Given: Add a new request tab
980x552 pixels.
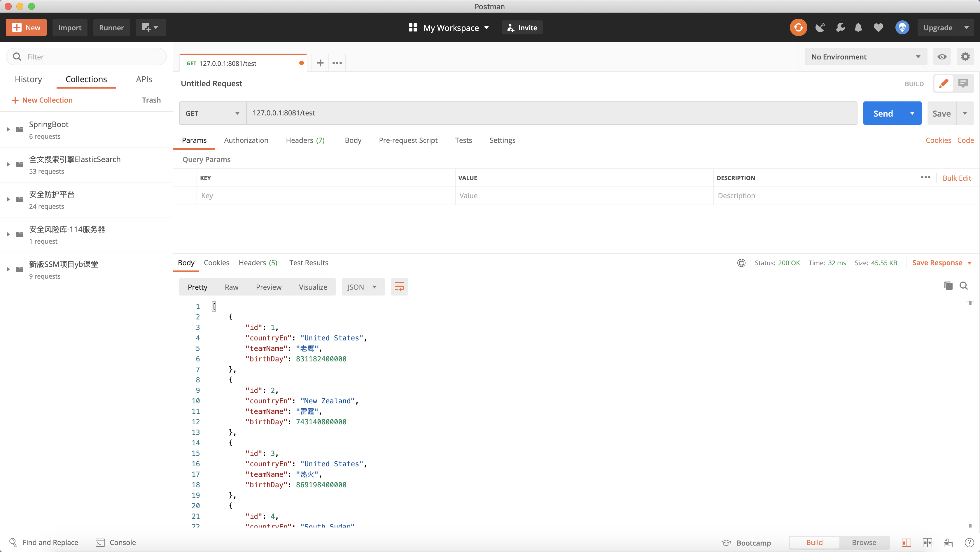Looking at the screenshot, I should point(320,63).
